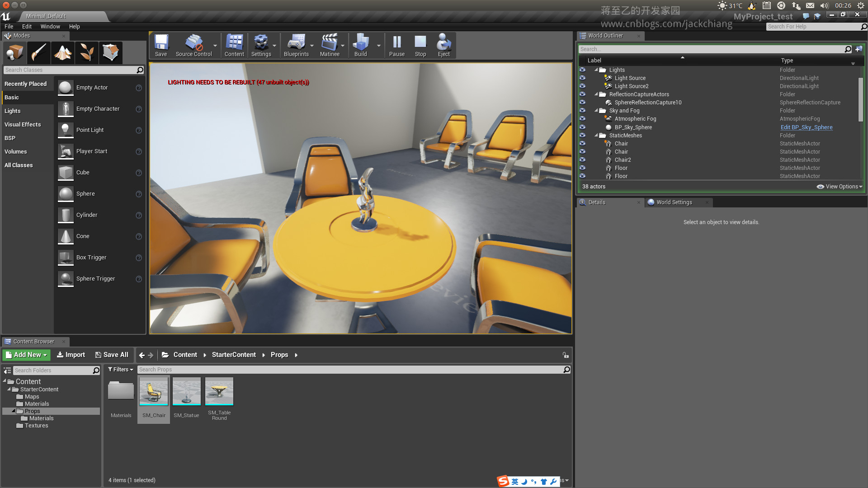Switch to the World Settings tab
The height and width of the screenshot is (488, 868).
point(674,202)
